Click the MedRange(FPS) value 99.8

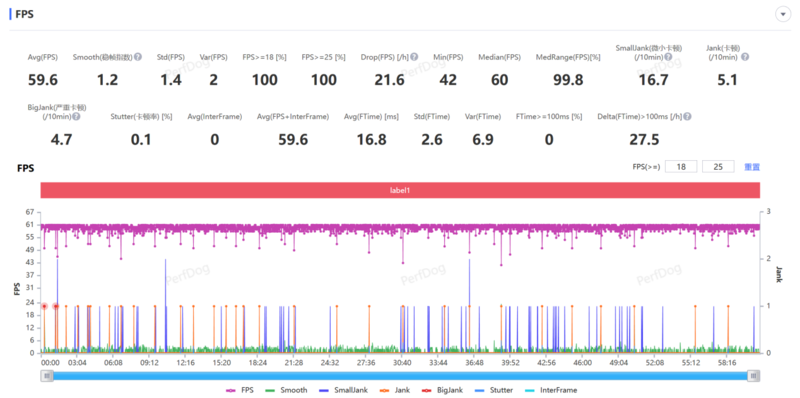click(568, 80)
